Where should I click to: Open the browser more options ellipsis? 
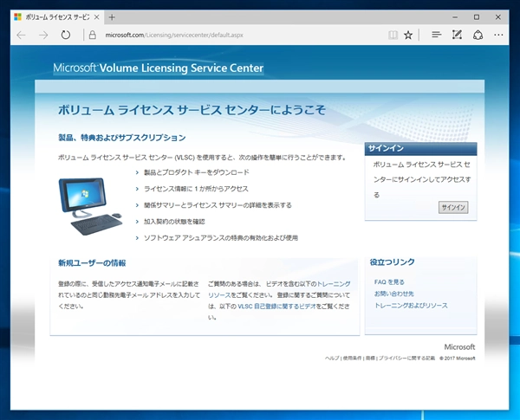pyautogui.click(x=498, y=35)
